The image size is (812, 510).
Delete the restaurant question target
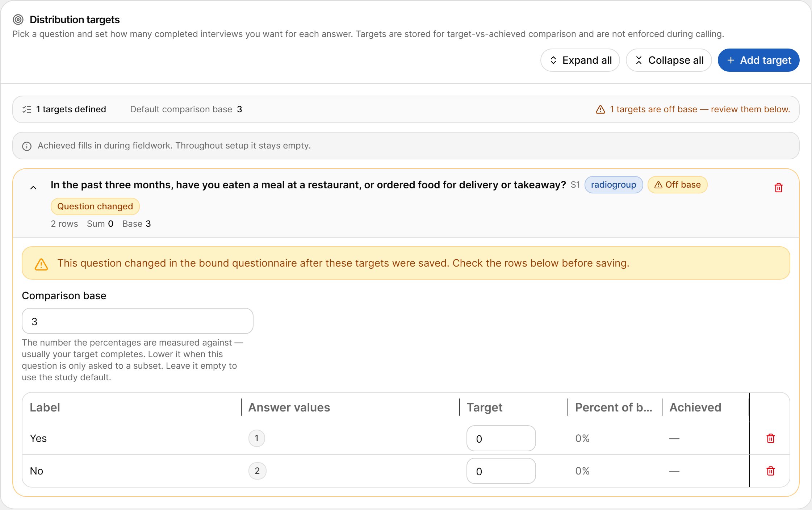778,188
